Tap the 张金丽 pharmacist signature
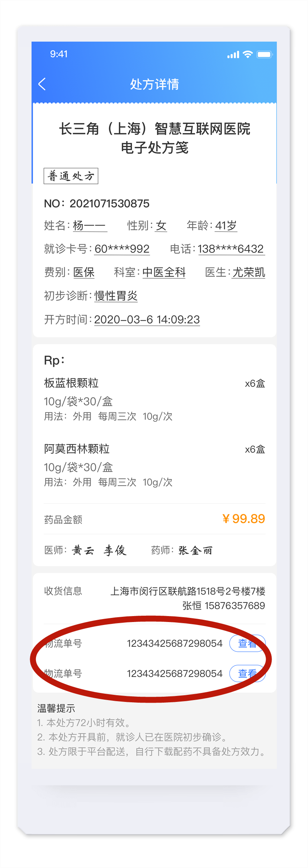Screen dimensions: 308x868 (x=195, y=550)
